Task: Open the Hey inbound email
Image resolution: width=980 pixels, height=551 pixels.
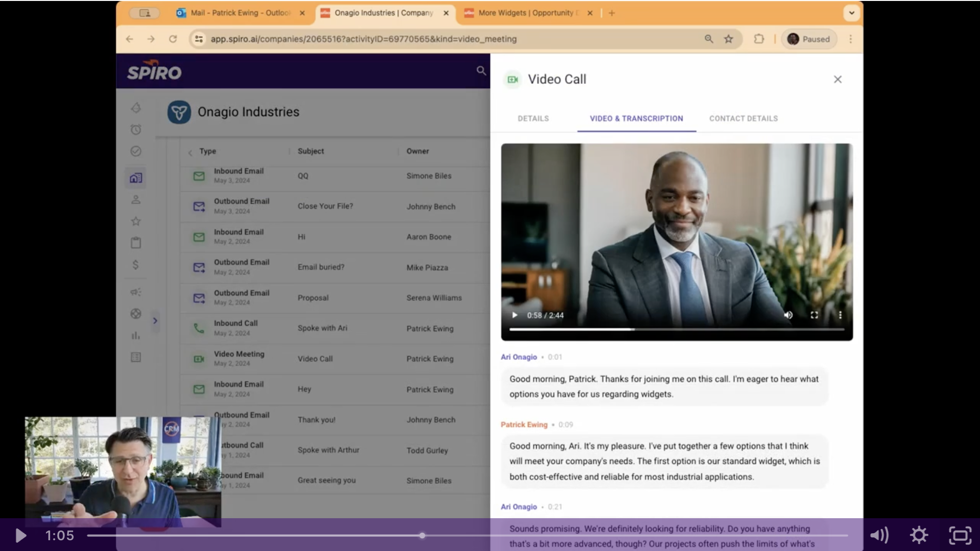Action: [335, 389]
